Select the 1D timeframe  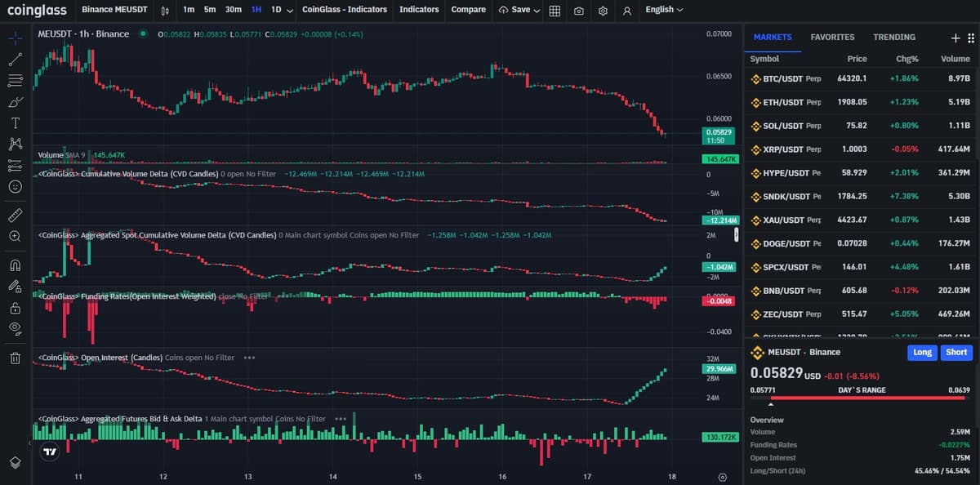(276, 10)
